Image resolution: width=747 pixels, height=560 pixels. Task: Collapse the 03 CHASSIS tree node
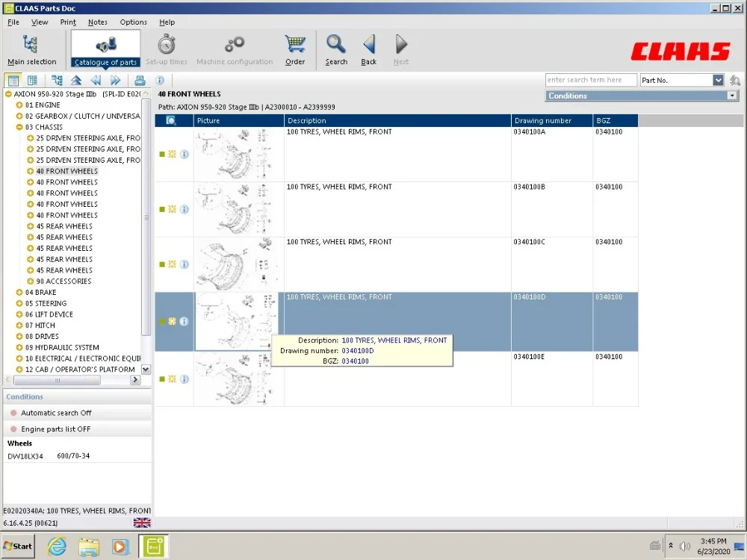click(x=19, y=127)
